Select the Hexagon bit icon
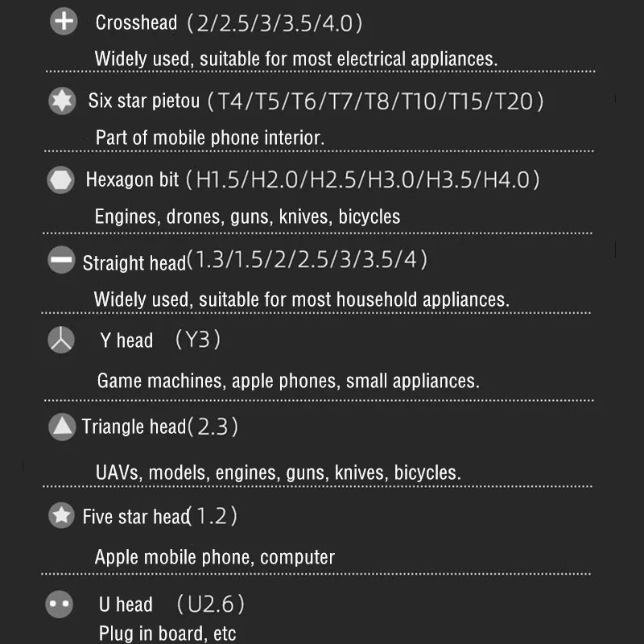644x644 pixels. pos(61,180)
